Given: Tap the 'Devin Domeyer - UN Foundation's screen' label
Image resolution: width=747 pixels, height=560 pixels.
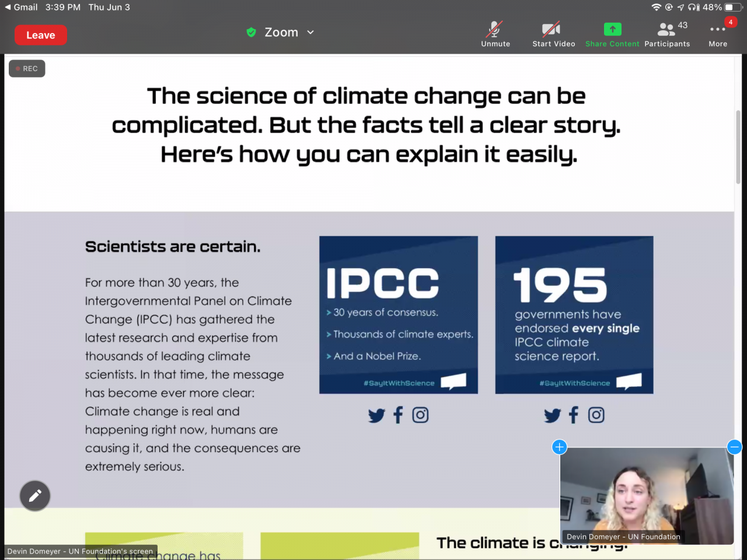Looking at the screenshot, I should 80,551.
